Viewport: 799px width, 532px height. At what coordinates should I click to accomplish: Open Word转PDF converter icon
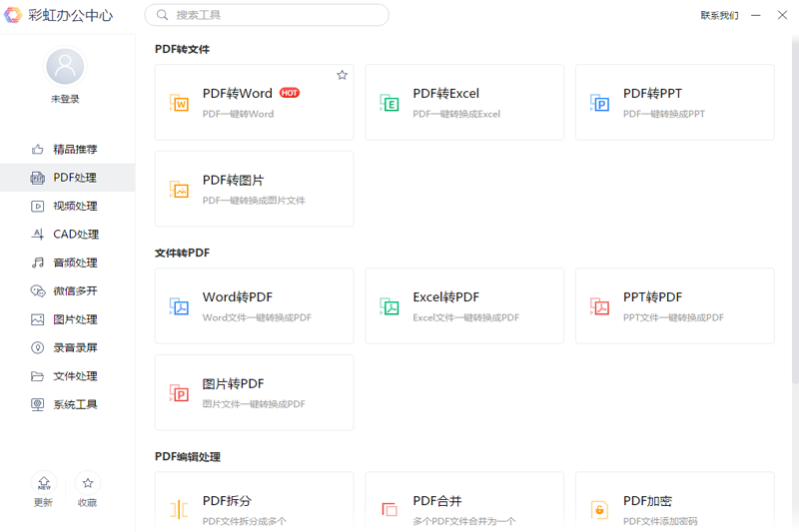(x=180, y=306)
